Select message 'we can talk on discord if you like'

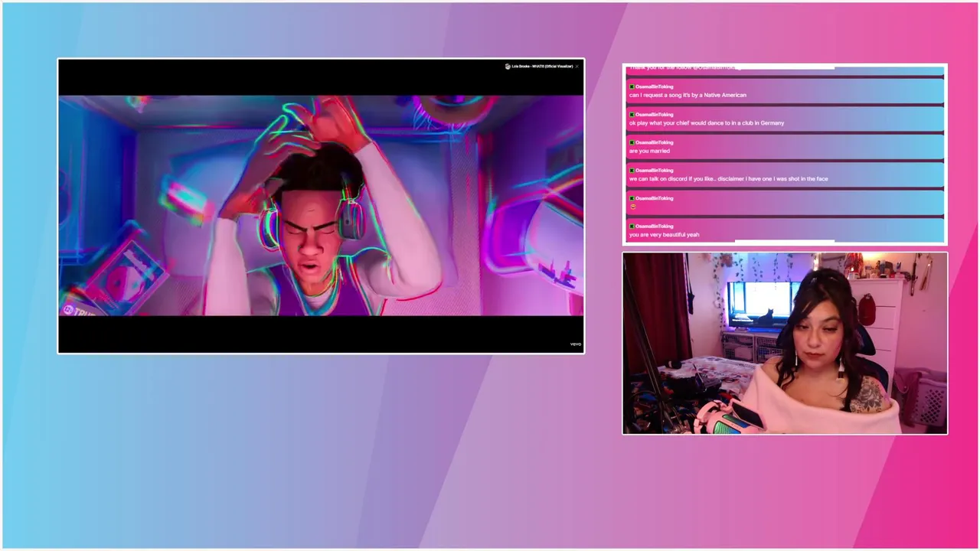(x=728, y=179)
